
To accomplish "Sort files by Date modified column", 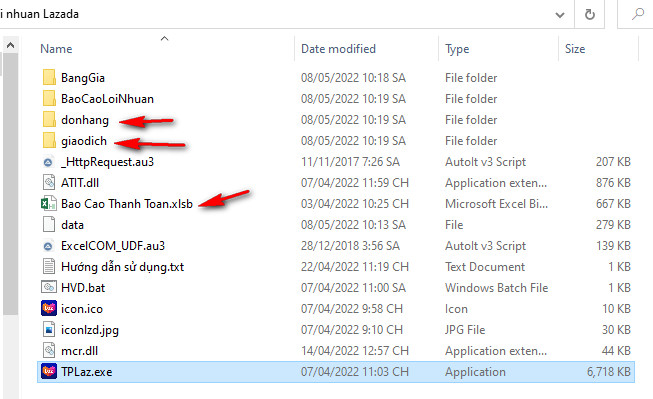I will [x=338, y=49].
